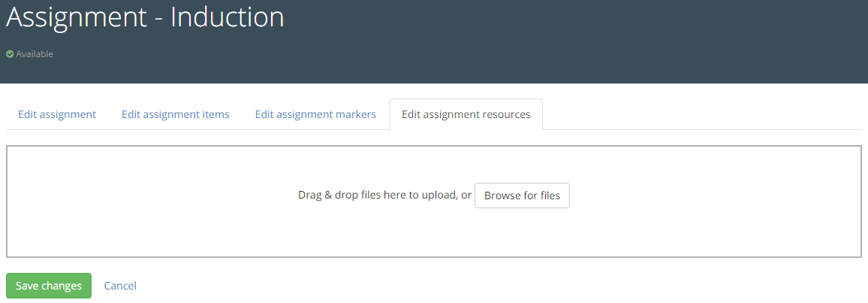Screen dimensions: 868x303
Task: Return to the first Edit assignment tab
Action: (x=57, y=114)
